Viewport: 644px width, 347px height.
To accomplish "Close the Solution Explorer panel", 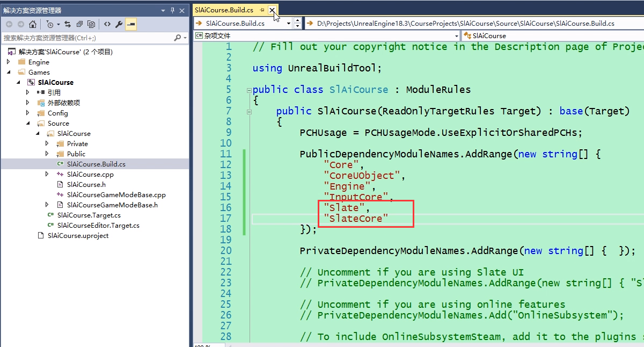I will click(182, 10).
